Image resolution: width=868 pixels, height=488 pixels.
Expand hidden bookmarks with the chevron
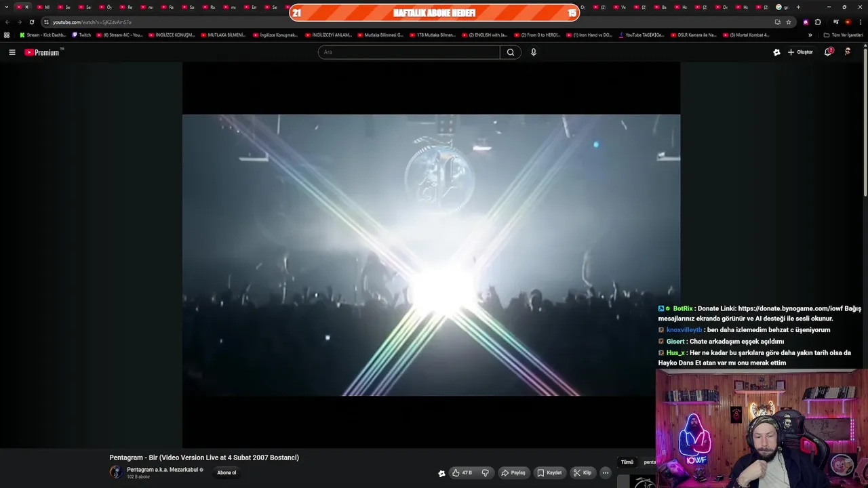point(810,35)
